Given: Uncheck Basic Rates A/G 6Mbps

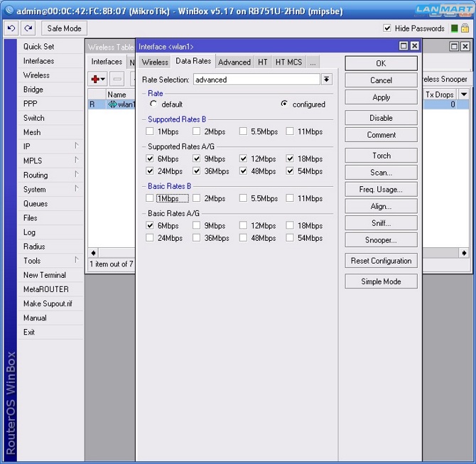Looking at the screenshot, I should pyautogui.click(x=150, y=225).
